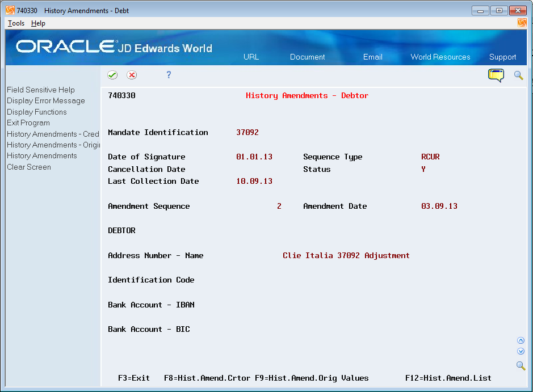The height and width of the screenshot is (392, 533).
Task: Click Mandate Identification value 37092
Action: pyautogui.click(x=247, y=133)
